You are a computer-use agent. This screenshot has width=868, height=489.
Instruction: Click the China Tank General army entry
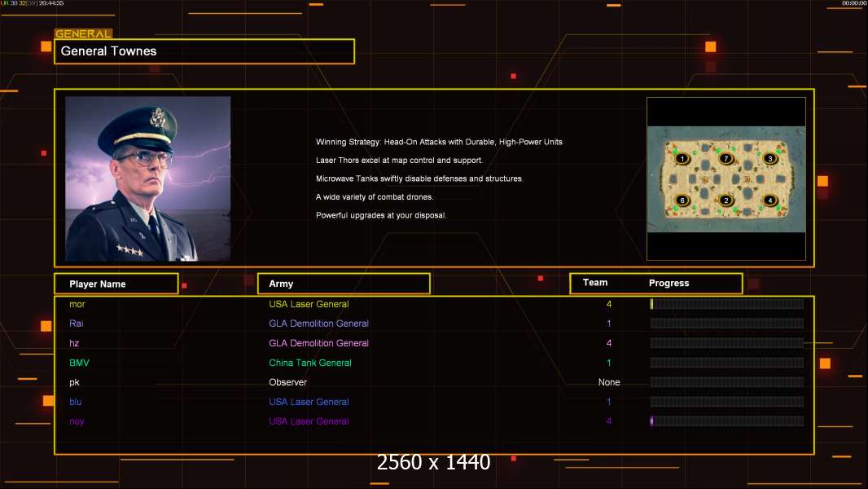[x=309, y=363]
